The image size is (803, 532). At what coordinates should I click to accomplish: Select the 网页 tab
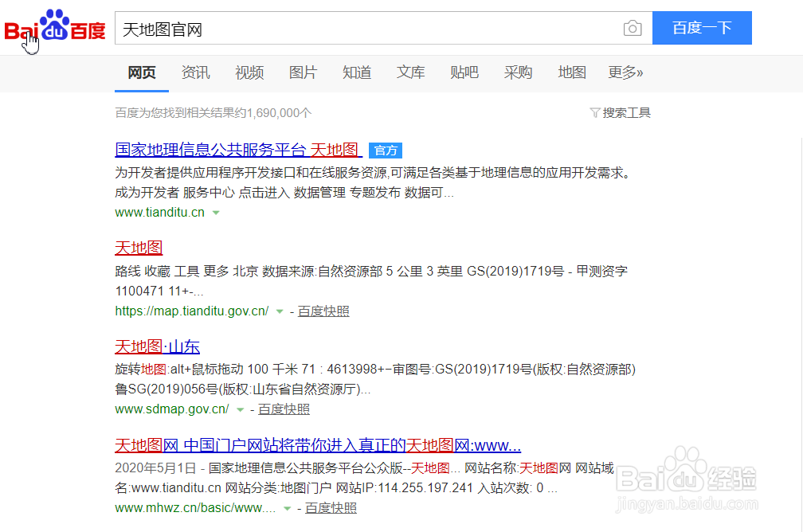pos(142,72)
